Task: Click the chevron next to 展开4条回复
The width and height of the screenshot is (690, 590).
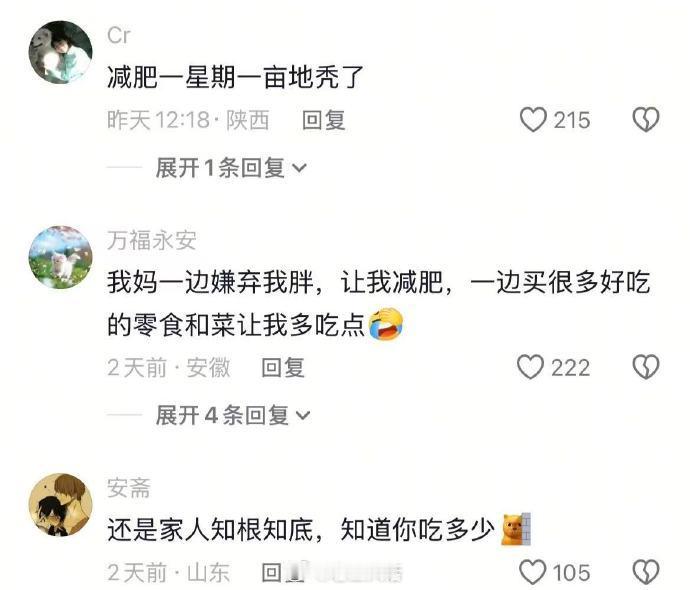Action: (303, 415)
